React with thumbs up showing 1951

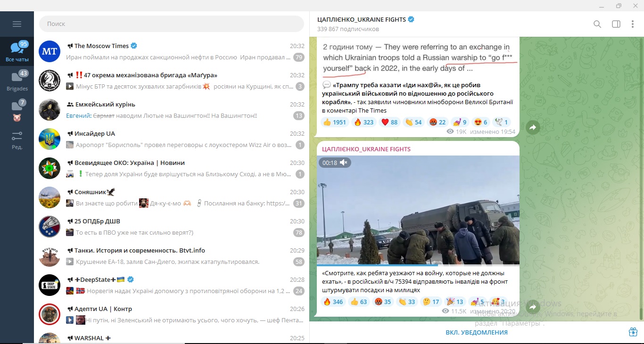pyautogui.click(x=335, y=122)
